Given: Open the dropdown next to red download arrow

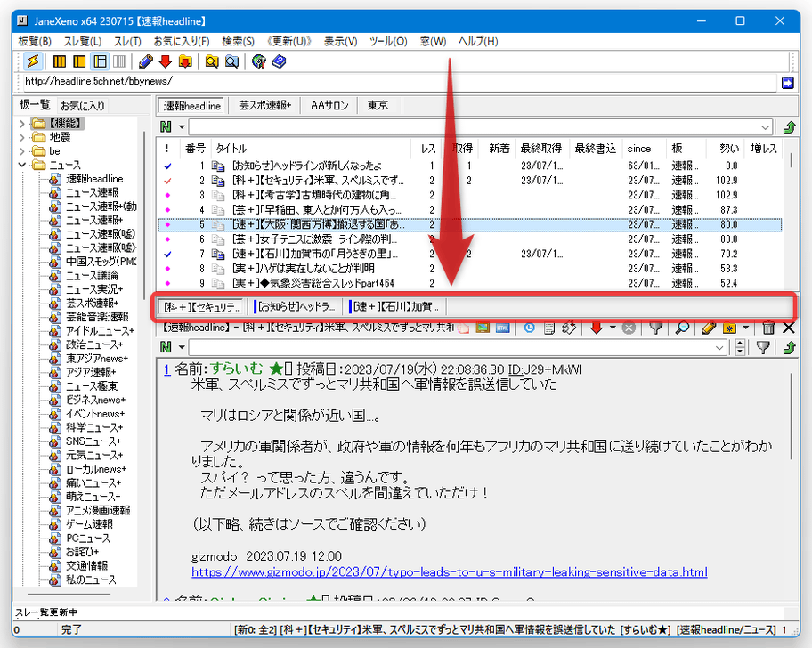Looking at the screenshot, I should pyautogui.click(x=613, y=328).
